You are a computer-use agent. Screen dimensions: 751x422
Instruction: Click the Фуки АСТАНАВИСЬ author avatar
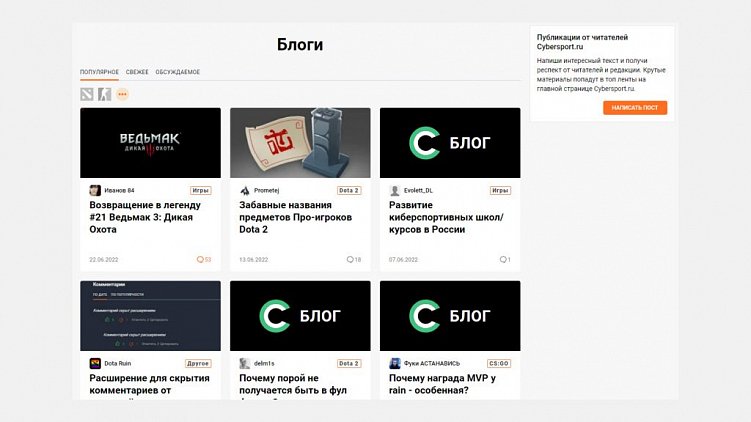[395, 364]
